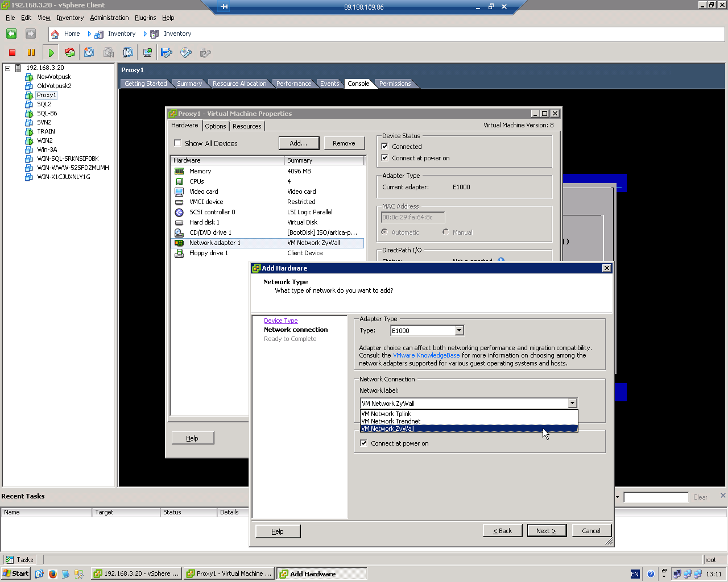Click Back in Add Hardware wizard
The width and height of the screenshot is (728, 582).
(x=503, y=531)
